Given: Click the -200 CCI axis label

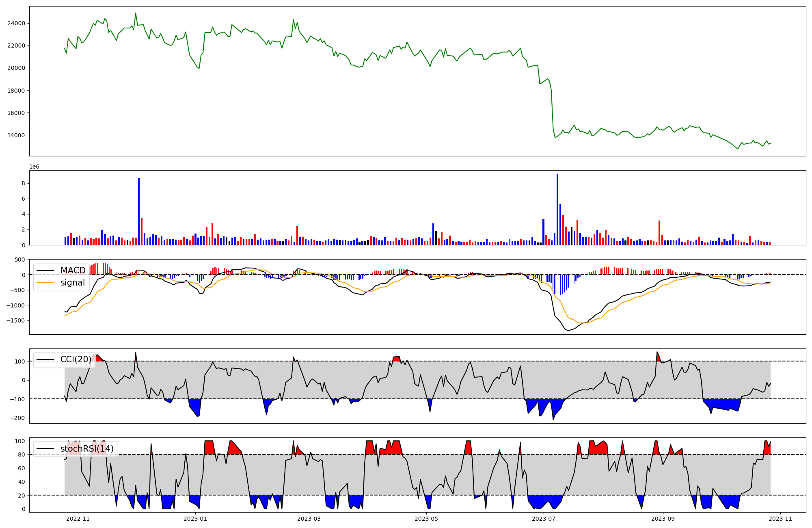Looking at the screenshot, I should point(17,418).
